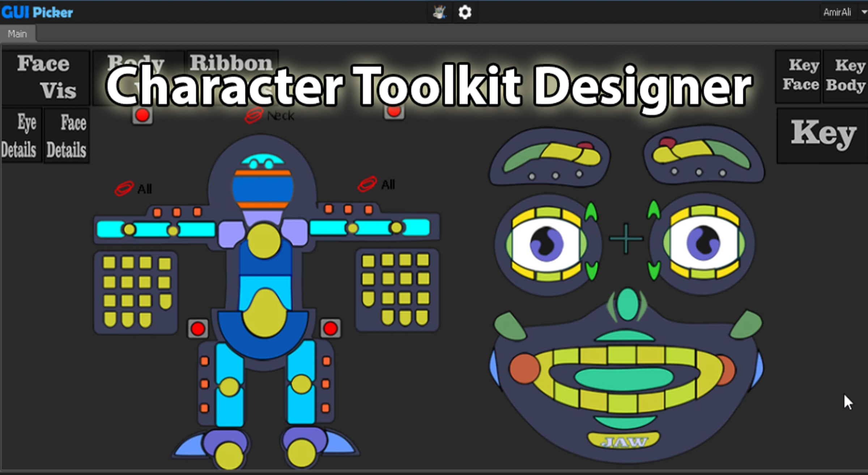This screenshot has width=868, height=475.
Task: Select the yellow chest control circle
Action: click(264, 241)
